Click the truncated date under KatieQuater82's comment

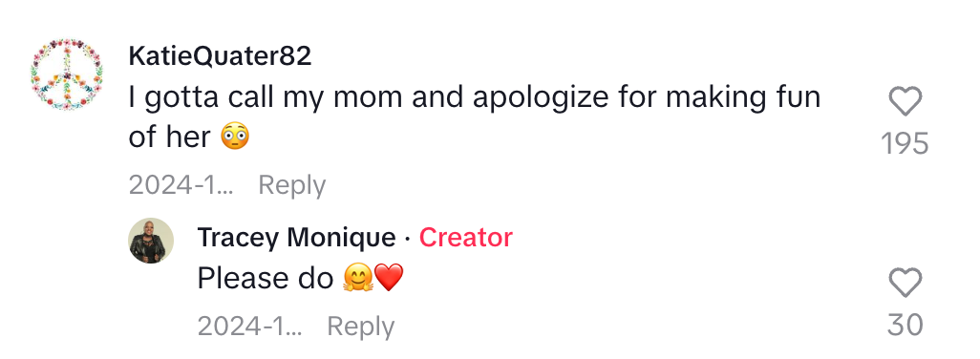(x=181, y=185)
